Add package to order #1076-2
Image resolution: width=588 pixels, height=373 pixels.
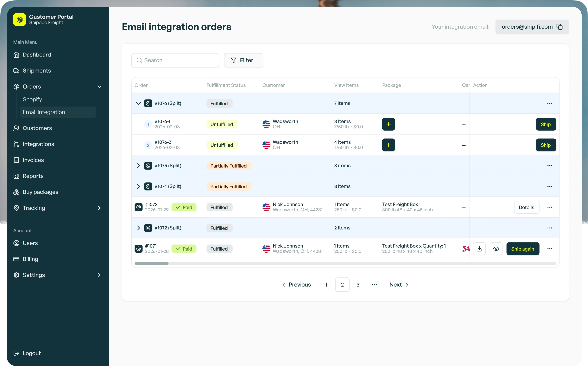[388, 145]
